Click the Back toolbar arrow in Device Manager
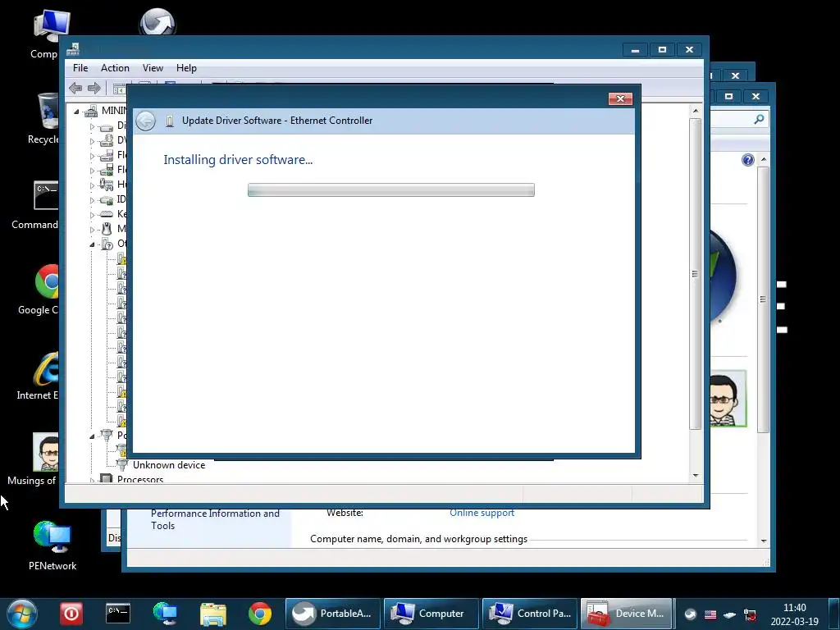The image size is (840, 630). click(75, 89)
